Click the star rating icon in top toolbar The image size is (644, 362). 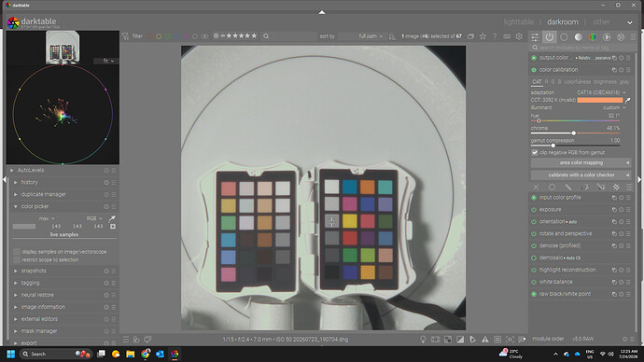point(483,36)
